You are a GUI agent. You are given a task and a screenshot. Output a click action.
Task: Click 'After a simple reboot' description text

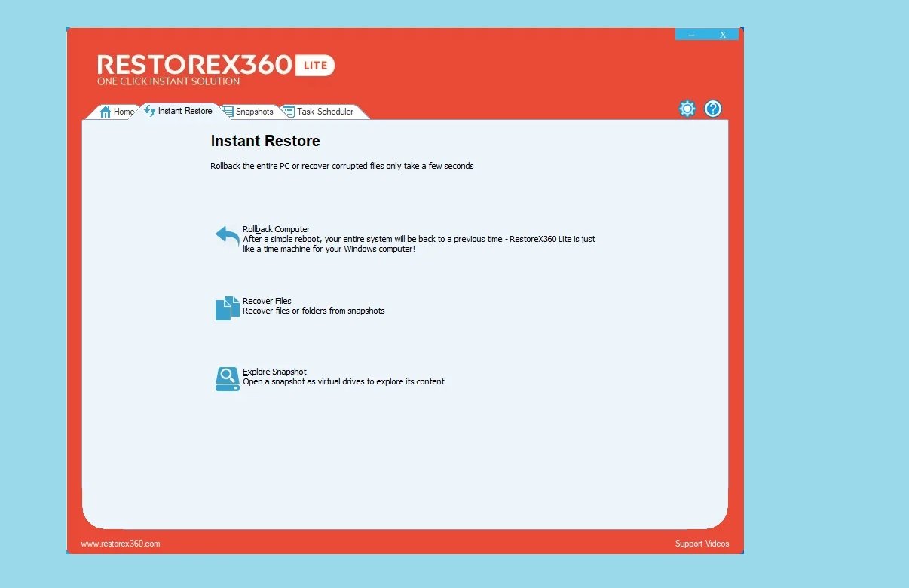tap(419, 244)
